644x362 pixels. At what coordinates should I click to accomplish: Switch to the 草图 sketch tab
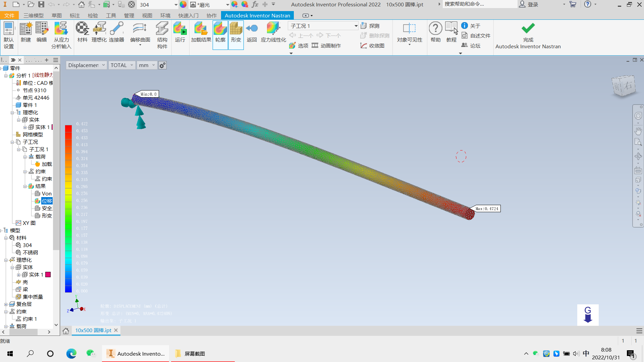pyautogui.click(x=57, y=15)
